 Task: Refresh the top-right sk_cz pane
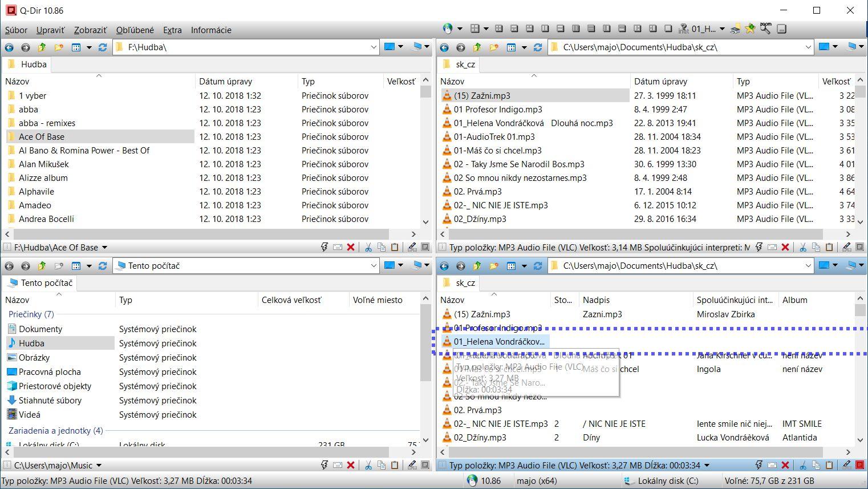[x=538, y=47]
